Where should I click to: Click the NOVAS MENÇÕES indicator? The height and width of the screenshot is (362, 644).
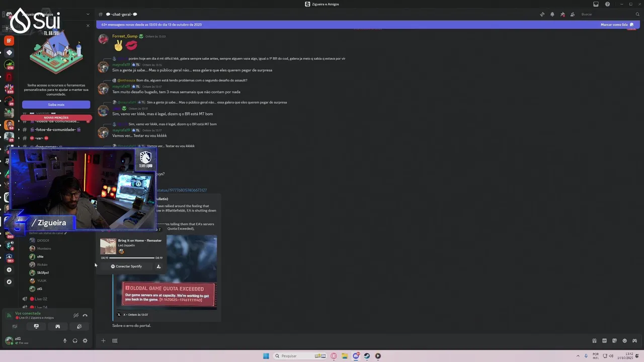[56, 118]
